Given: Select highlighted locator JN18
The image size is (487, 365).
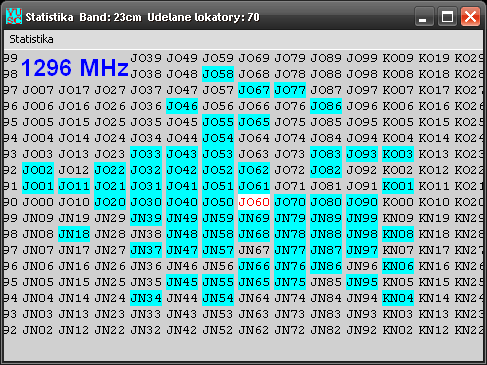Looking at the screenshot, I should 74,234.
